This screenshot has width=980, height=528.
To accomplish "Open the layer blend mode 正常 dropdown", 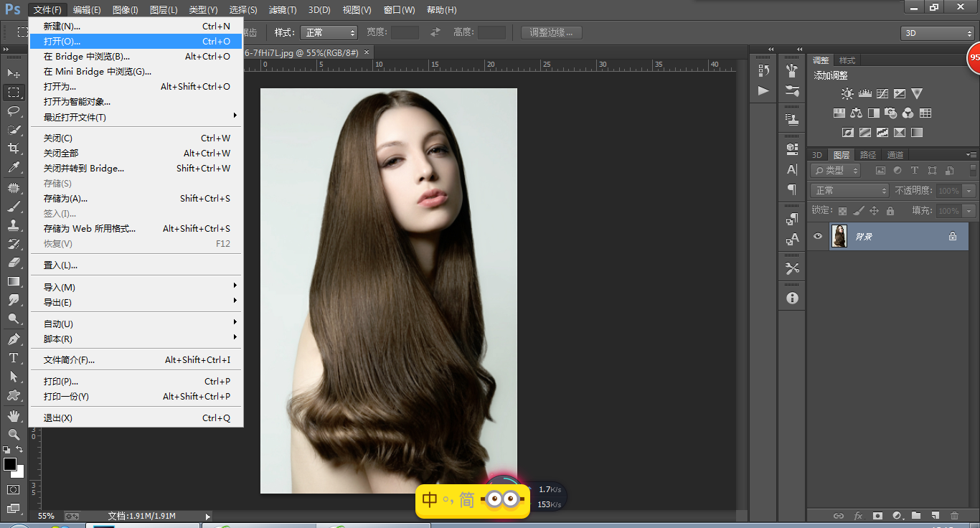I will point(850,191).
